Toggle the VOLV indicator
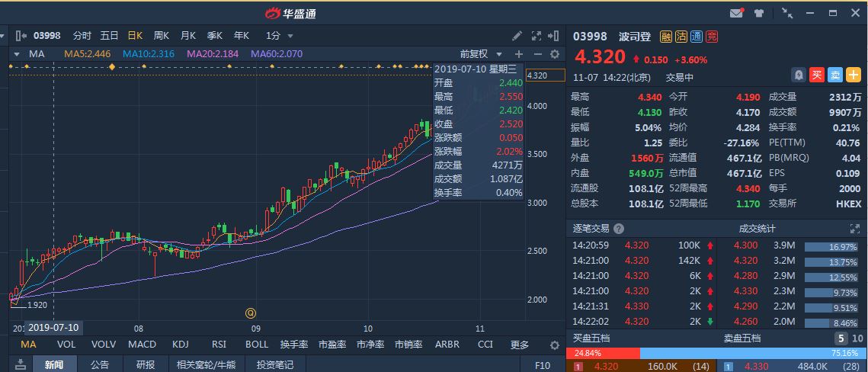 (104, 345)
